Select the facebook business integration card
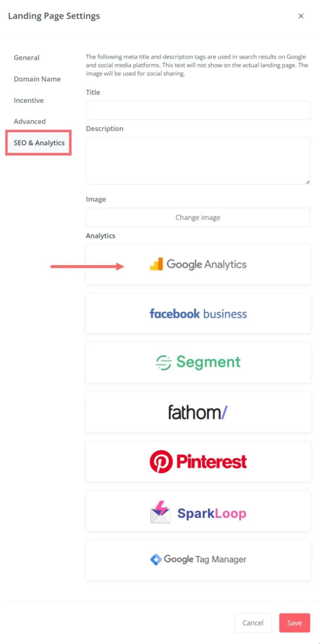Viewport: 320px width, 644px height. pos(198,314)
